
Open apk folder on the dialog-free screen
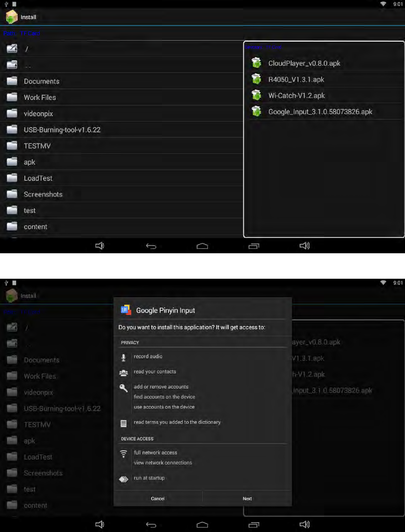(121, 162)
